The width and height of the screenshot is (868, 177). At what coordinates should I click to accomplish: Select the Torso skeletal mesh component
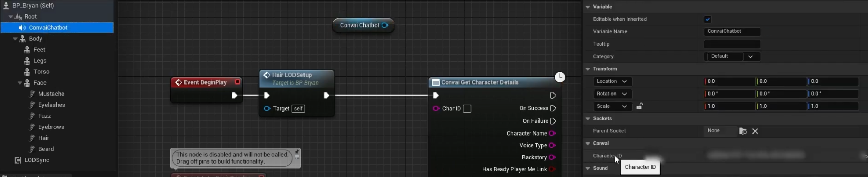click(41, 72)
